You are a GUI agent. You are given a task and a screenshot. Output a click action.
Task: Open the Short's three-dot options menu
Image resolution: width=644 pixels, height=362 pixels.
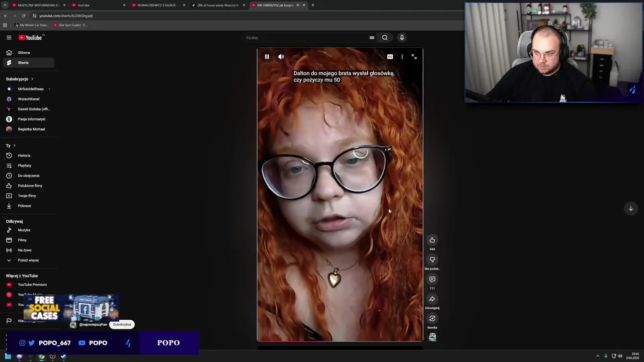(x=402, y=57)
